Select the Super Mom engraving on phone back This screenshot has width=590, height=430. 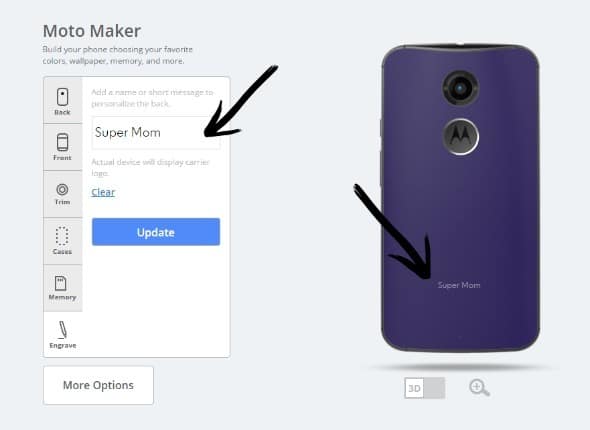click(x=459, y=285)
